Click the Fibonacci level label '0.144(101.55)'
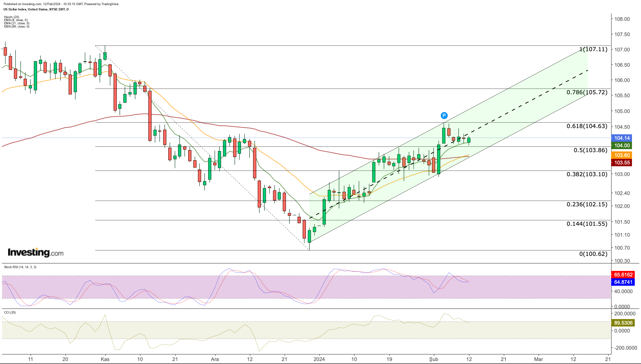Screen dimensions: 641x364 [587, 224]
